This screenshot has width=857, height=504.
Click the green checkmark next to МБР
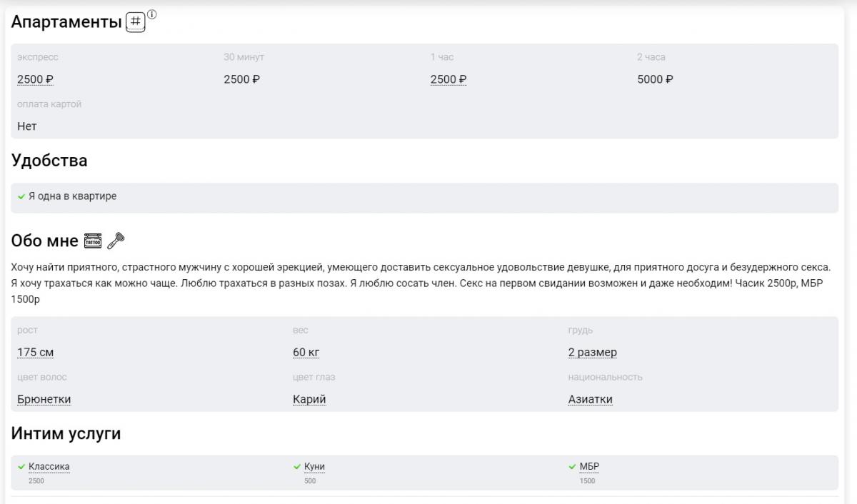click(573, 467)
